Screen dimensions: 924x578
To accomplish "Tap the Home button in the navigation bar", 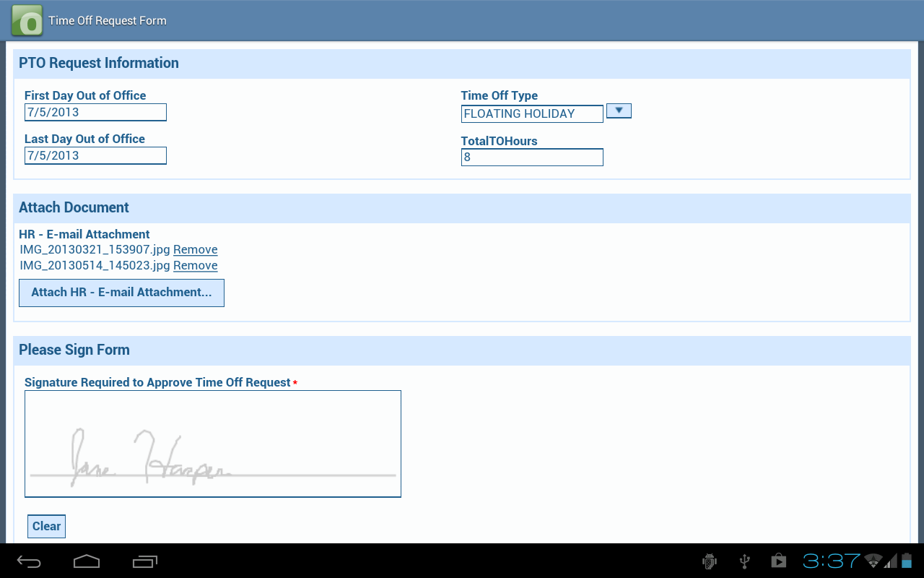I will point(87,561).
